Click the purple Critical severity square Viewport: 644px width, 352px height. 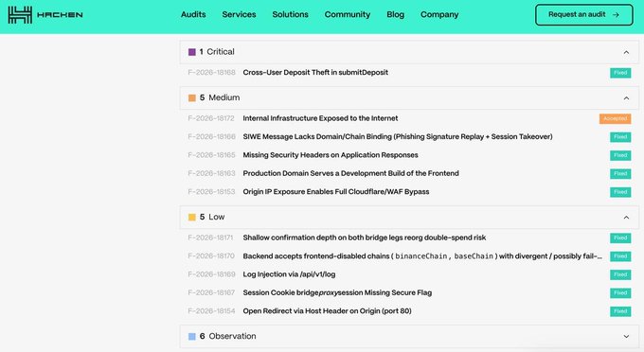click(x=192, y=52)
